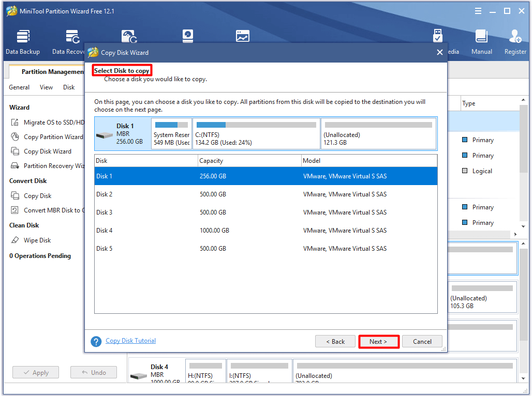Open Partition Recovery Wizard from sidebar

pos(54,166)
